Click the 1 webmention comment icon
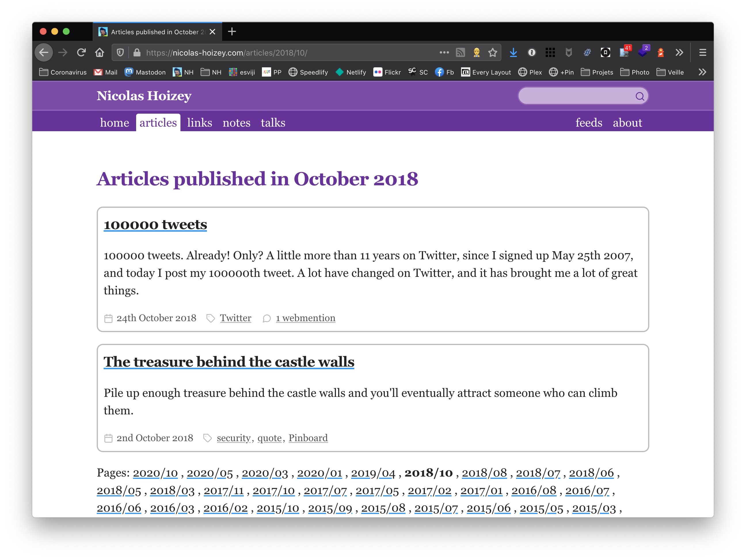Image resolution: width=746 pixels, height=560 pixels. [267, 318]
